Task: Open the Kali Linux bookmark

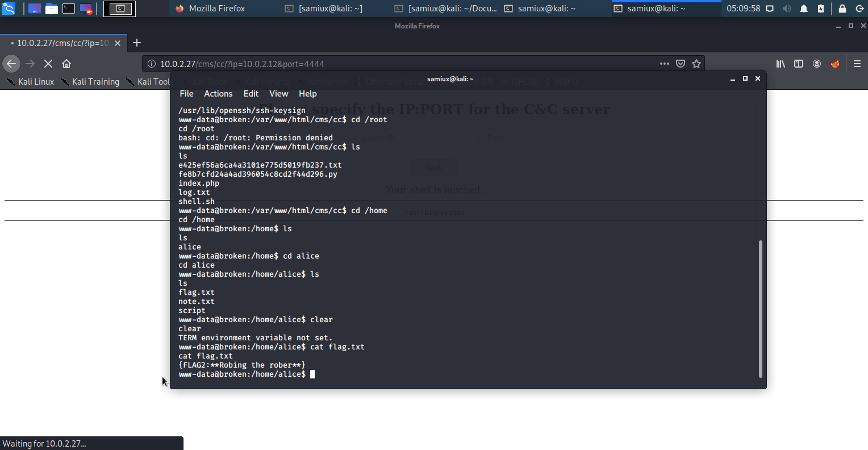Action: point(30,82)
